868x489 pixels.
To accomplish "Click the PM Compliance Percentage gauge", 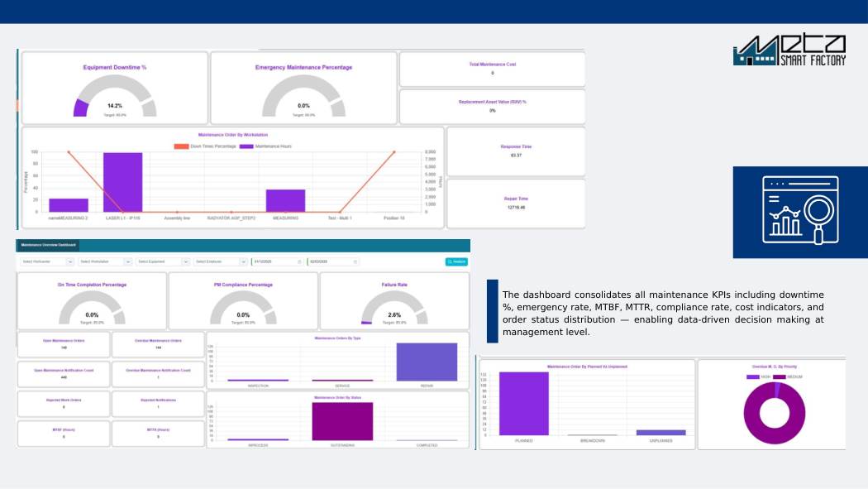I will [x=243, y=308].
